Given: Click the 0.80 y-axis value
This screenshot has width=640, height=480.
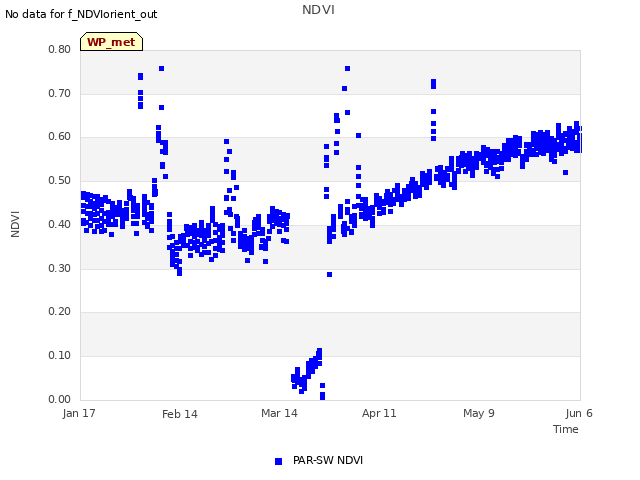Looking at the screenshot, I should pos(60,49).
